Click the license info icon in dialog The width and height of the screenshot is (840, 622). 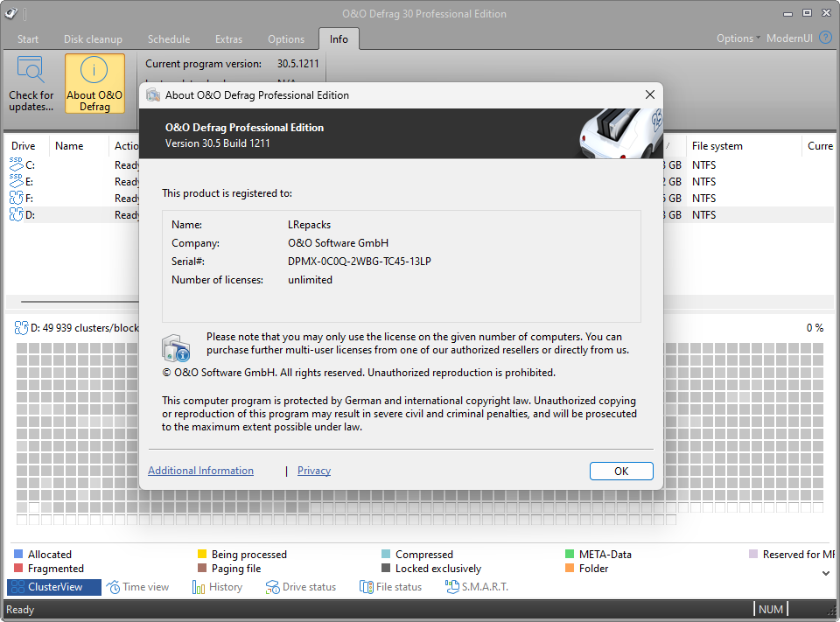pyautogui.click(x=176, y=347)
